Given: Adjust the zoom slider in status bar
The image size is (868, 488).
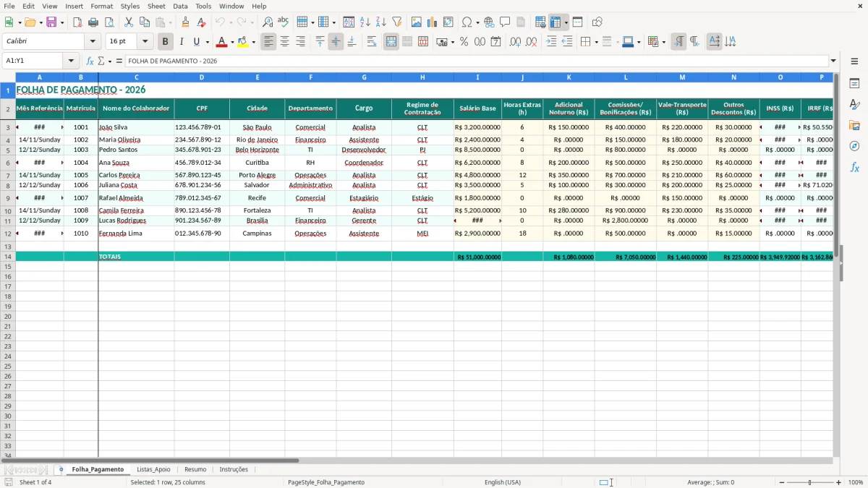Looking at the screenshot, I should (x=809, y=482).
